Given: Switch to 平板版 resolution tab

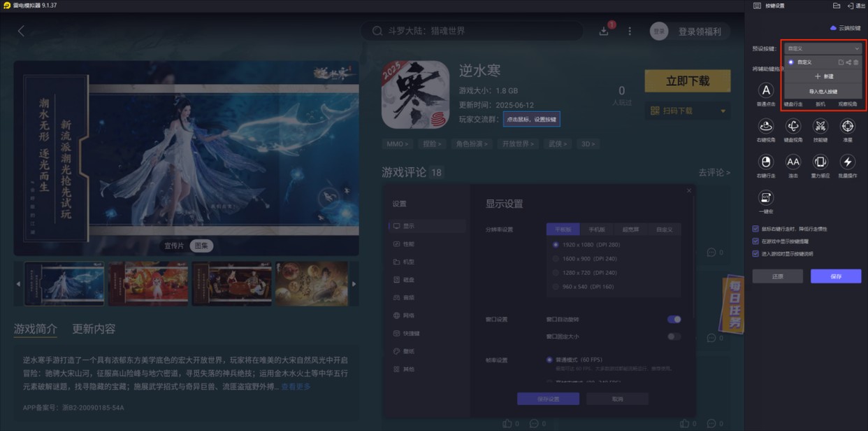Looking at the screenshot, I should click(563, 229).
